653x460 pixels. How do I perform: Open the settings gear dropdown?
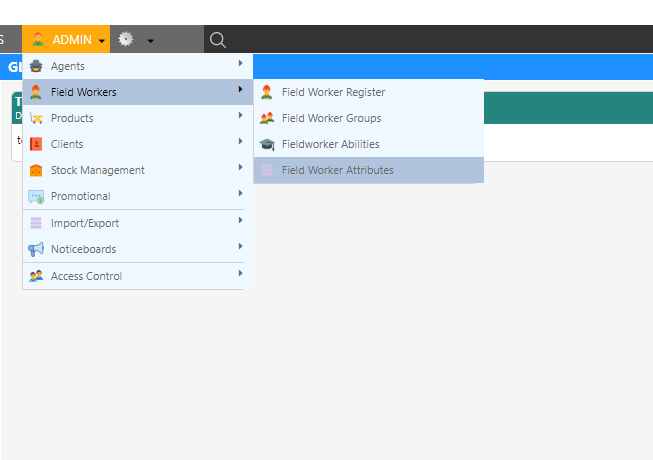coord(135,40)
